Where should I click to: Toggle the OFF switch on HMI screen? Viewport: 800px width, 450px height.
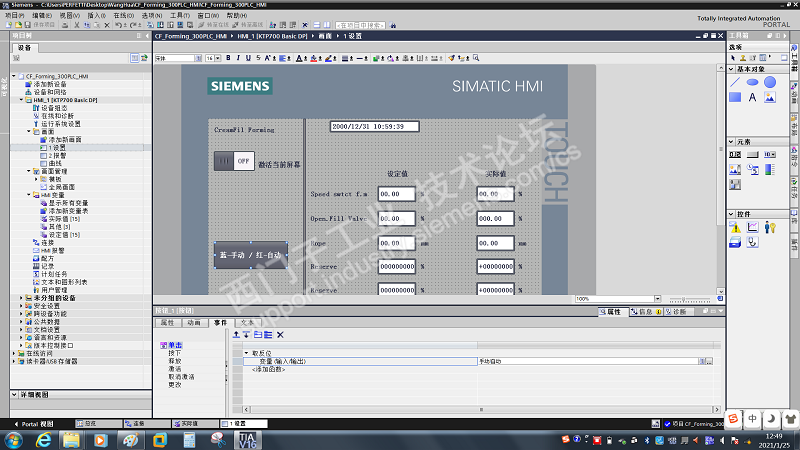234,161
